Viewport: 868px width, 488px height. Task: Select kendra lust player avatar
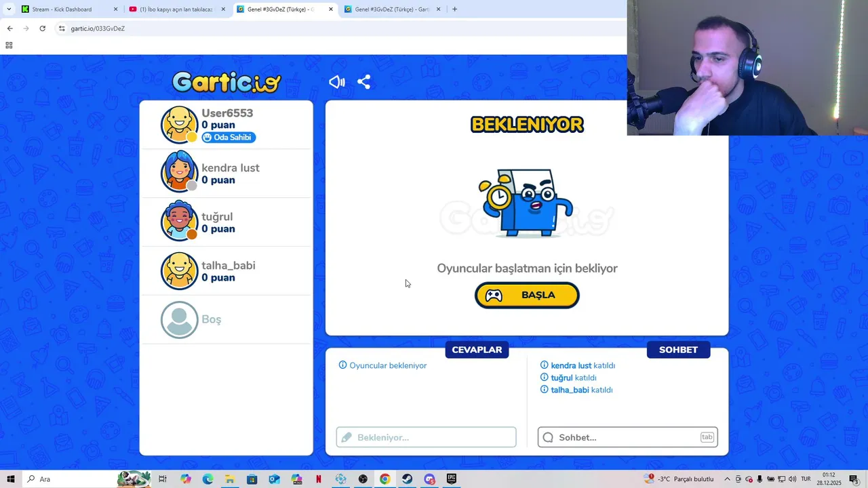click(179, 172)
